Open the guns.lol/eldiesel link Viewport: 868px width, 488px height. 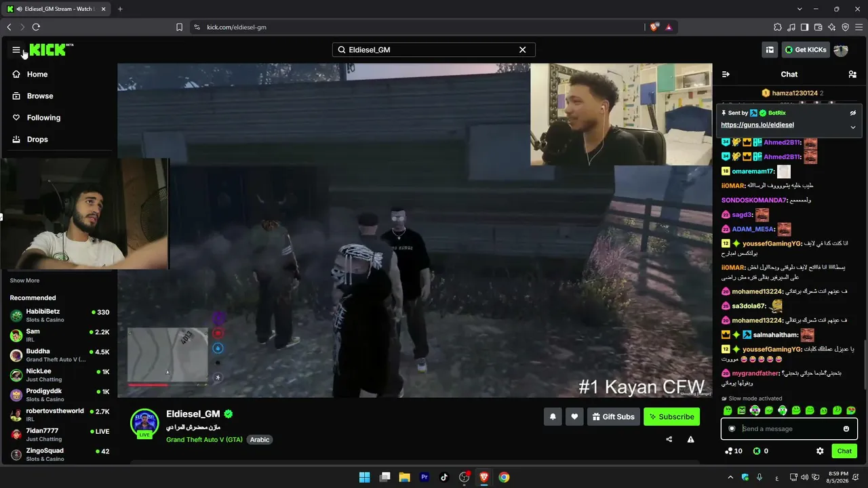[757, 125]
